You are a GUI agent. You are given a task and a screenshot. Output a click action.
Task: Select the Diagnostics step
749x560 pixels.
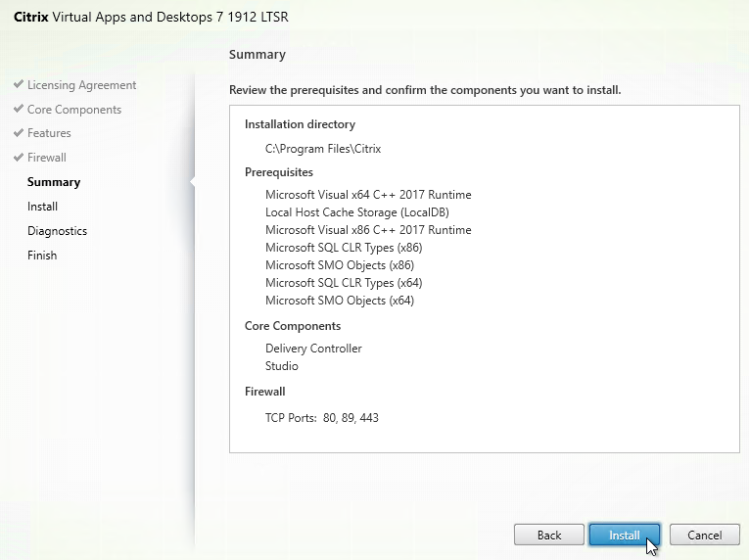[57, 231]
